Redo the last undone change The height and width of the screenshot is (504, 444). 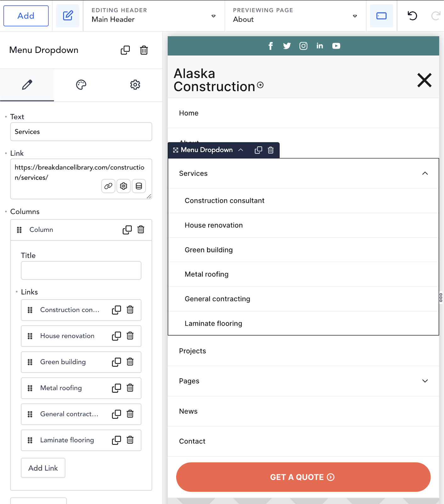pos(436,16)
